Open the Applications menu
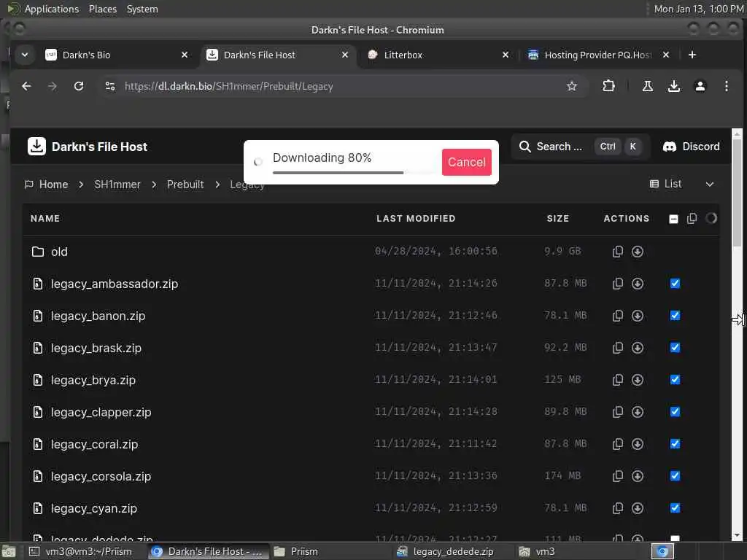Viewport: 747px width, 560px height. coord(52,9)
